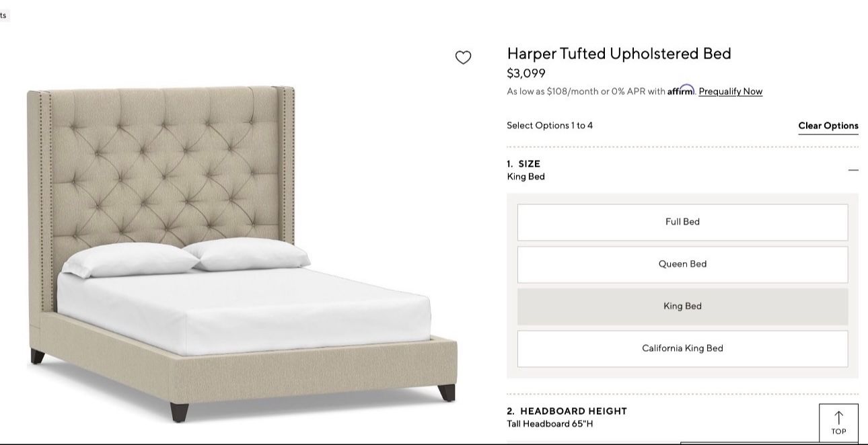This screenshot has width=868, height=445.
Task: Click the 1. SIZE section header
Action: tap(523, 163)
